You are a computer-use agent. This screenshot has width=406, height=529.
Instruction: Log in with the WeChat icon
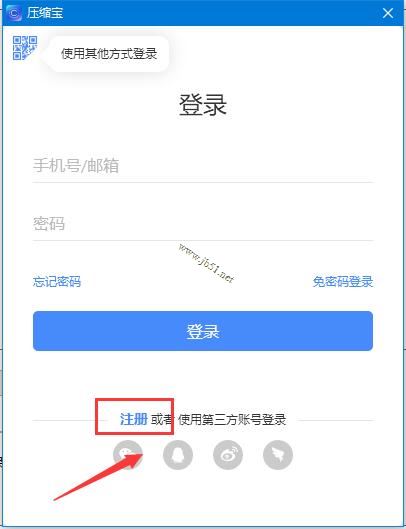tap(128, 455)
